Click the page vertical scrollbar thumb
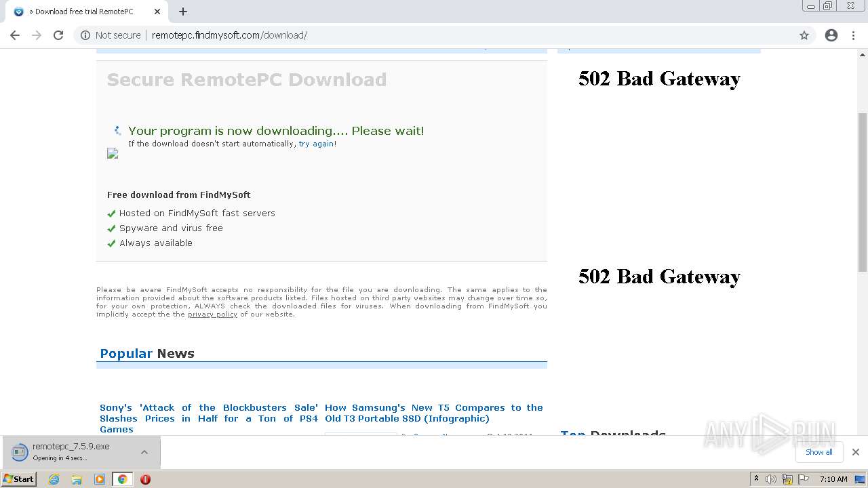Viewport: 868px width, 488px height. pyautogui.click(x=863, y=192)
